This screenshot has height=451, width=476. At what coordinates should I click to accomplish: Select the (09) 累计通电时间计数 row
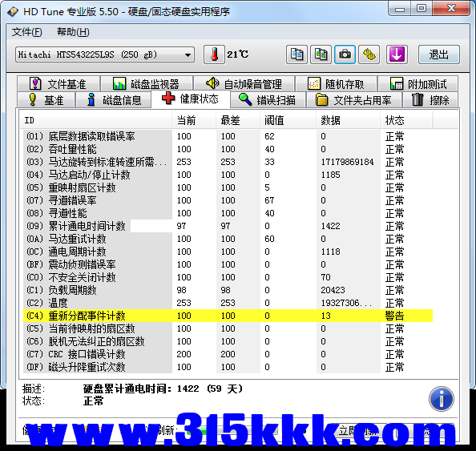point(228,226)
